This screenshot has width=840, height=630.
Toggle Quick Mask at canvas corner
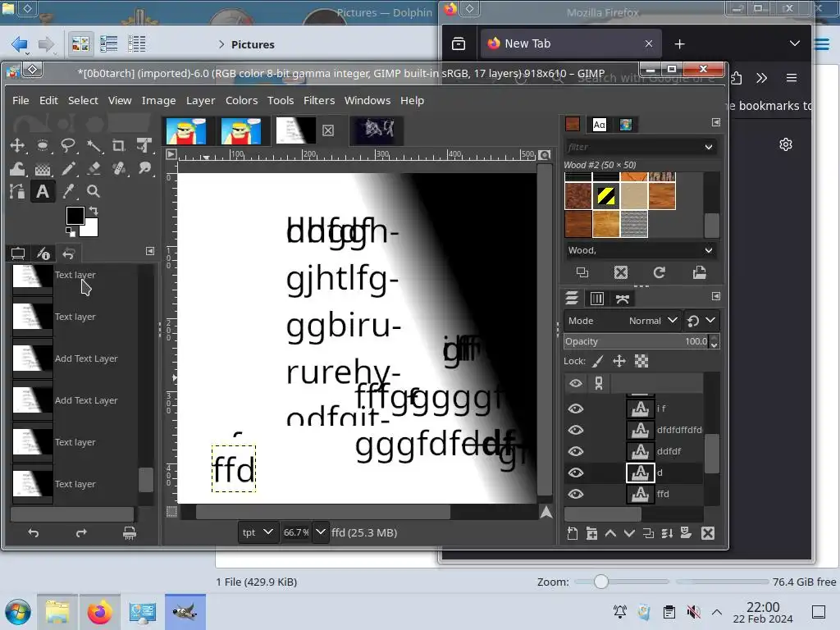point(171,512)
